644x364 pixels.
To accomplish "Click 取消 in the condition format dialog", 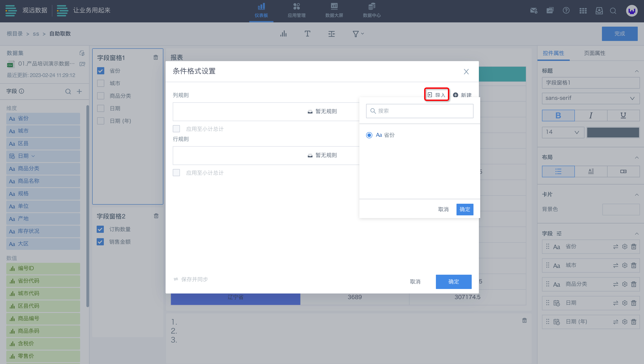I will coord(415,281).
